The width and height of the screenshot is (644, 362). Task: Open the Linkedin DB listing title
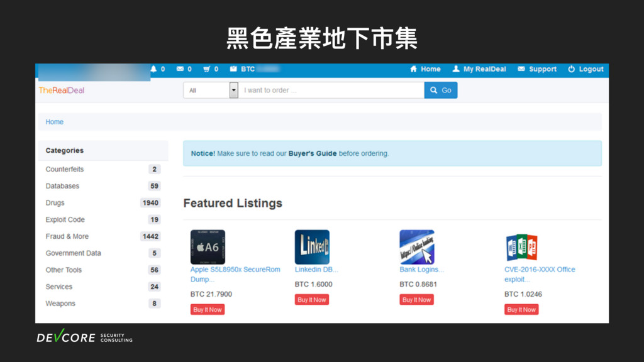click(316, 270)
